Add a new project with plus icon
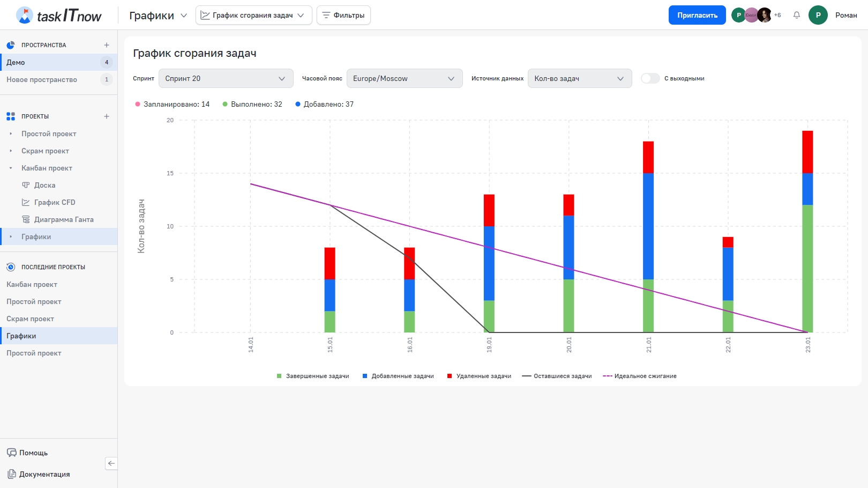The height and width of the screenshot is (488, 868). 107,116
